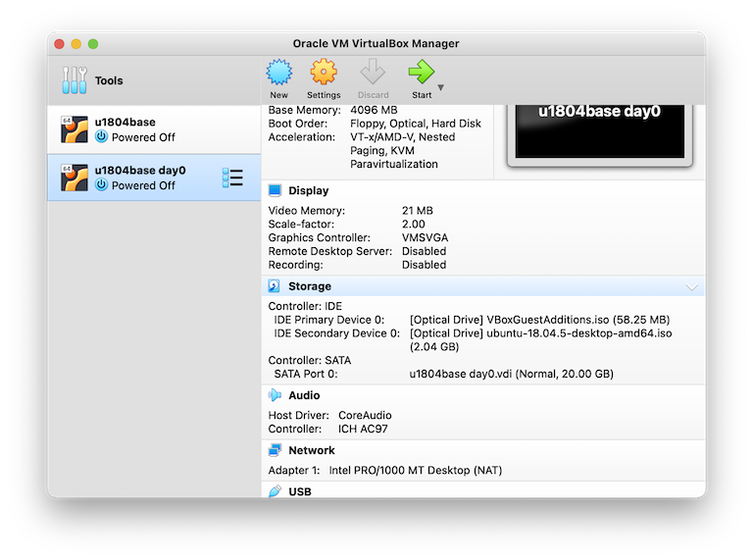
Task: Click the Controller: IDE label
Action: pyautogui.click(x=305, y=306)
